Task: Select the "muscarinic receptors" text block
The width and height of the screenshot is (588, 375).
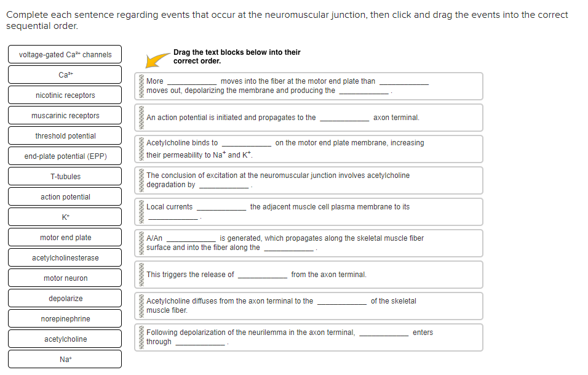Action: (x=64, y=115)
